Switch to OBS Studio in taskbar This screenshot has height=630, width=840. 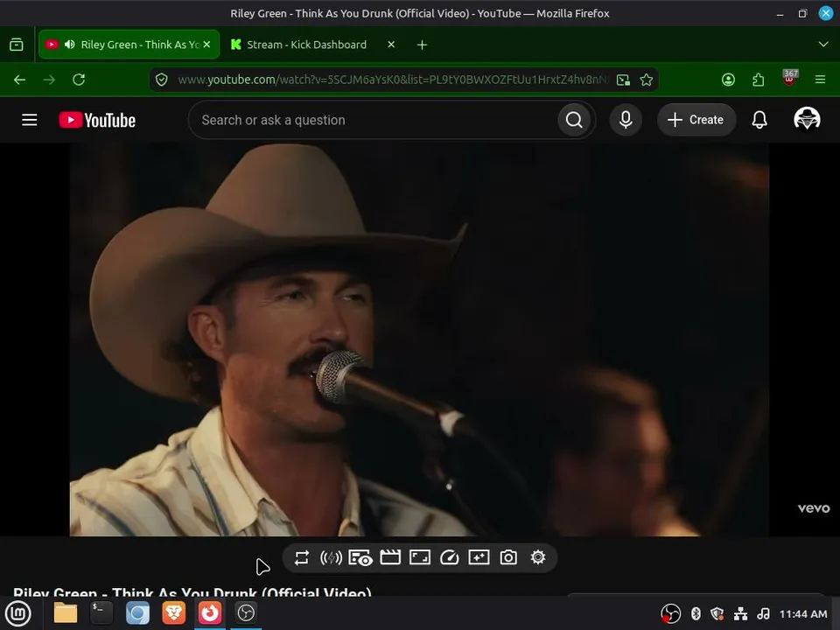pos(246,612)
